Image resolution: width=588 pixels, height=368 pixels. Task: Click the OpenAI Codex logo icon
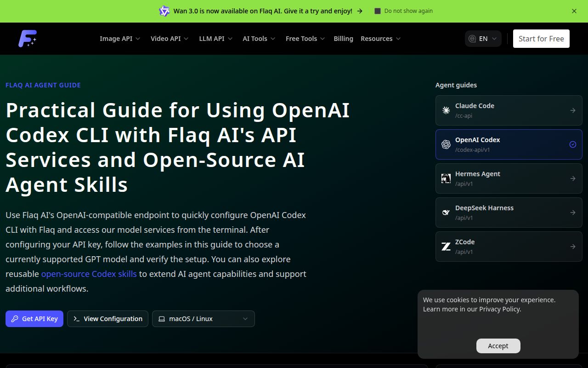tap(446, 144)
